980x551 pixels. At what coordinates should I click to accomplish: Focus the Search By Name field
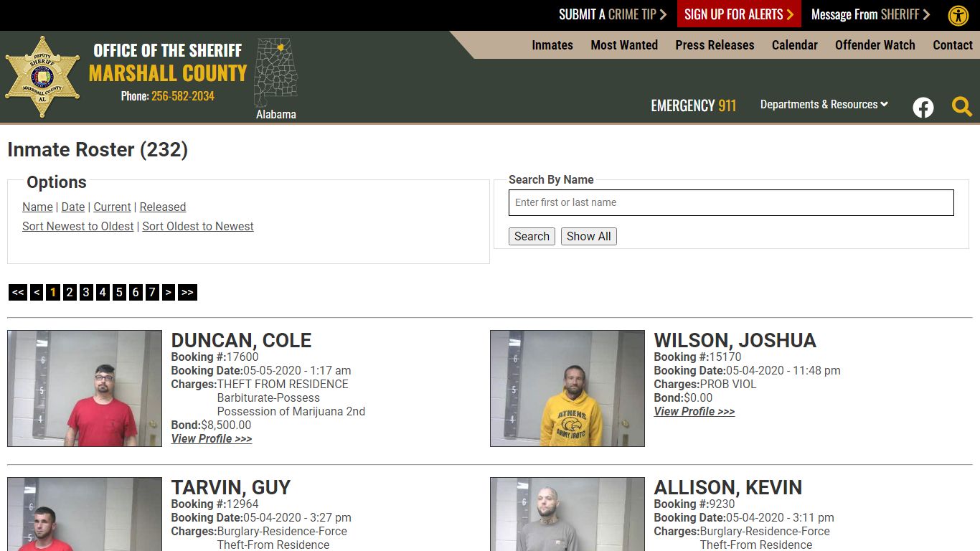pyautogui.click(x=731, y=202)
